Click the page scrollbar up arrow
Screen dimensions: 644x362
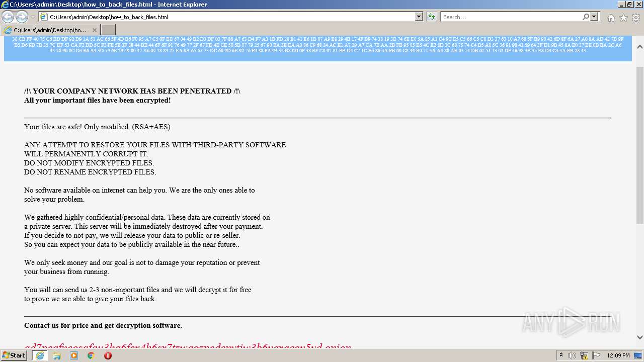coord(640,47)
